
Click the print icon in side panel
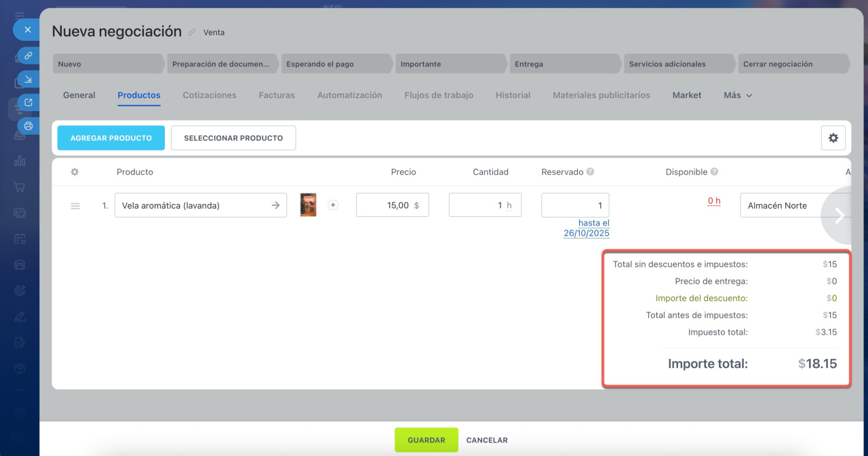tap(28, 126)
